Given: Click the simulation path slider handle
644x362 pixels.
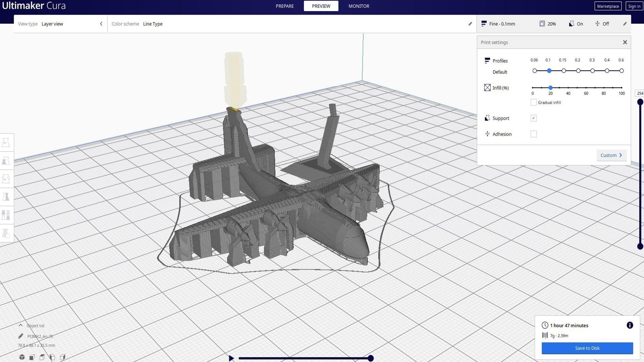Looking at the screenshot, I should click(371, 358).
